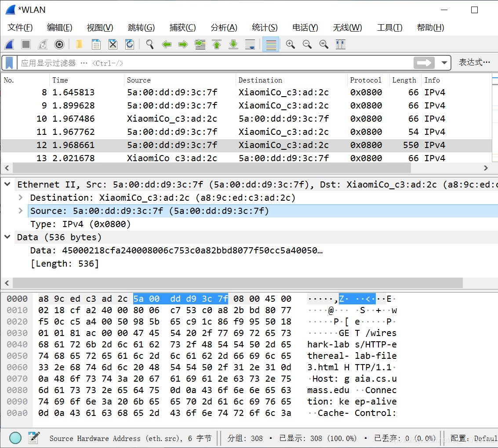
Task: Click hex offset row 0030
Action: [x=17, y=333]
